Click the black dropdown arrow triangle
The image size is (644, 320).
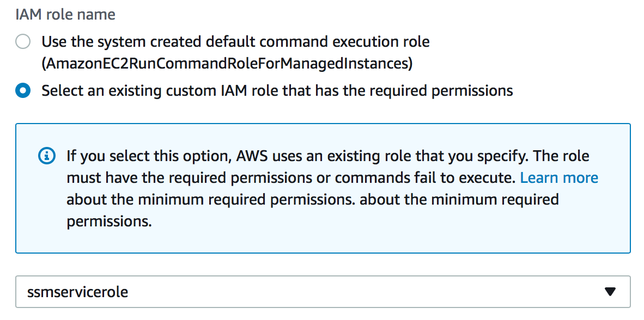coord(610,292)
